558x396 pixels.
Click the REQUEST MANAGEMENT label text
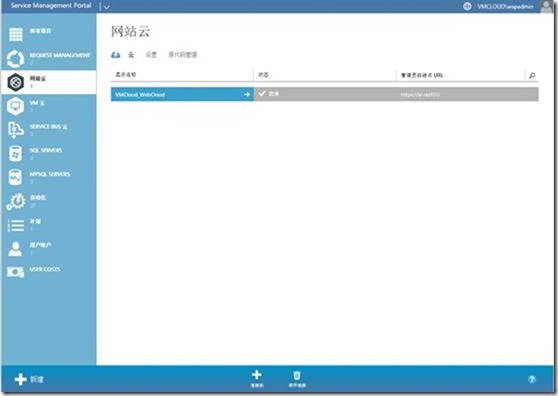60,55
